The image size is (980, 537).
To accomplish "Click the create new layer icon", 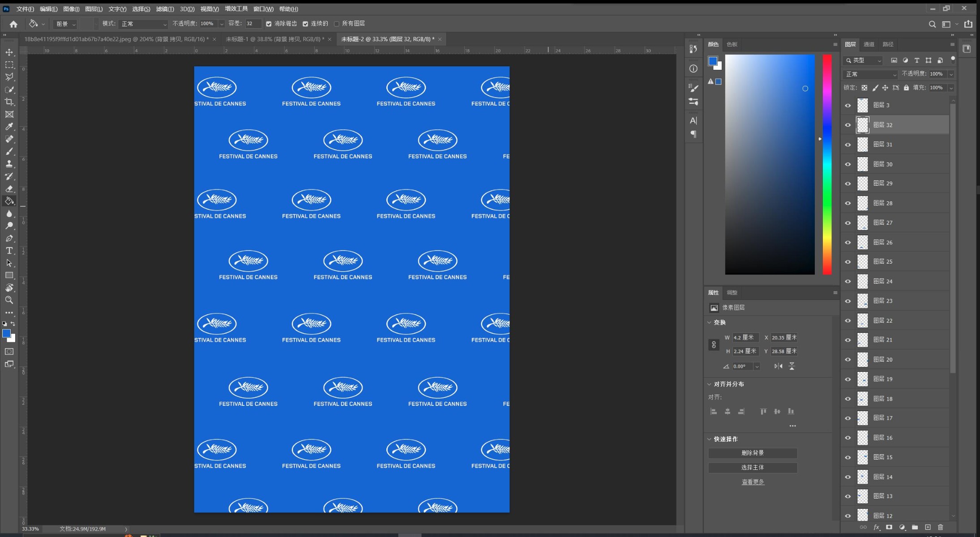I will click(x=928, y=527).
